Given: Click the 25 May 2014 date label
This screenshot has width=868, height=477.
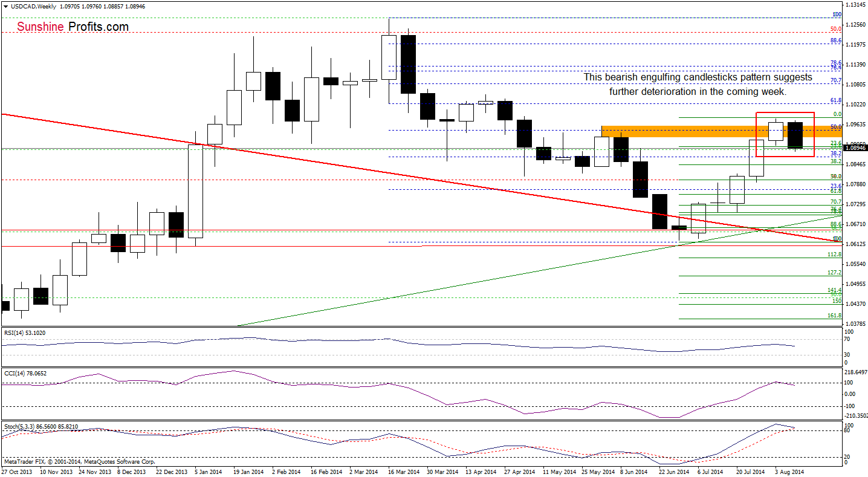Looking at the screenshot, I should click(597, 470).
